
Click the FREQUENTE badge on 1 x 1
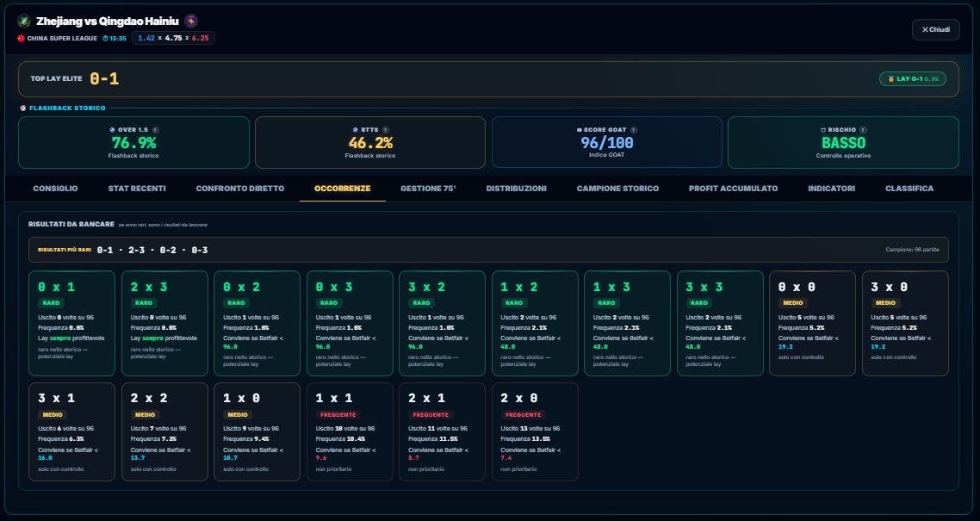(338, 415)
